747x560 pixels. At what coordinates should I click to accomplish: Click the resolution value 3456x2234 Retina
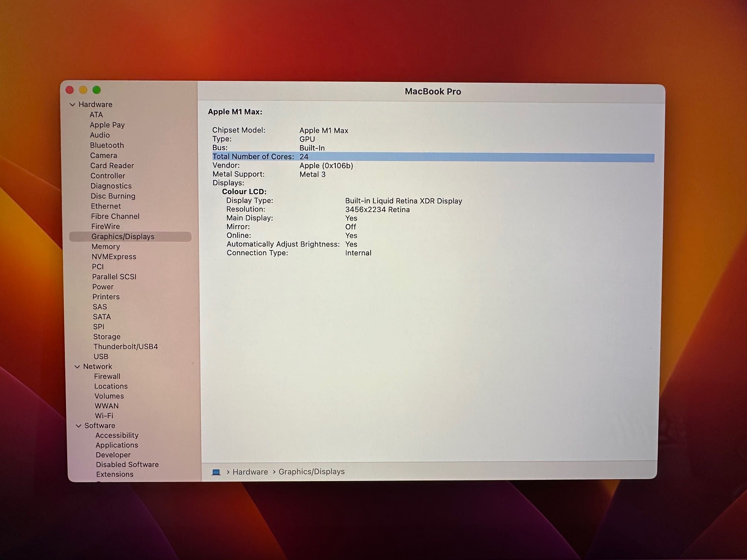coord(378,210)
